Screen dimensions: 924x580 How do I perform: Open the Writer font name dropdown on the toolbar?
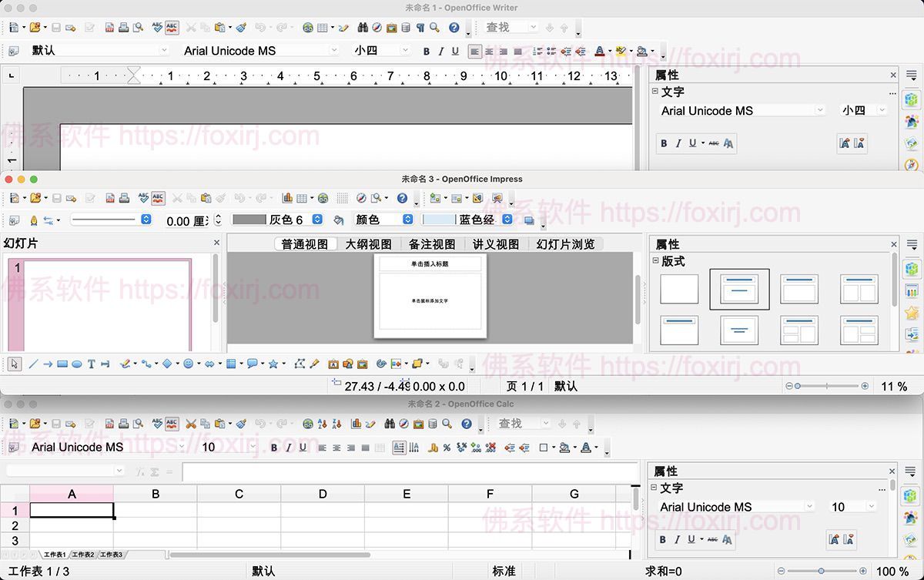click(334, 51)
